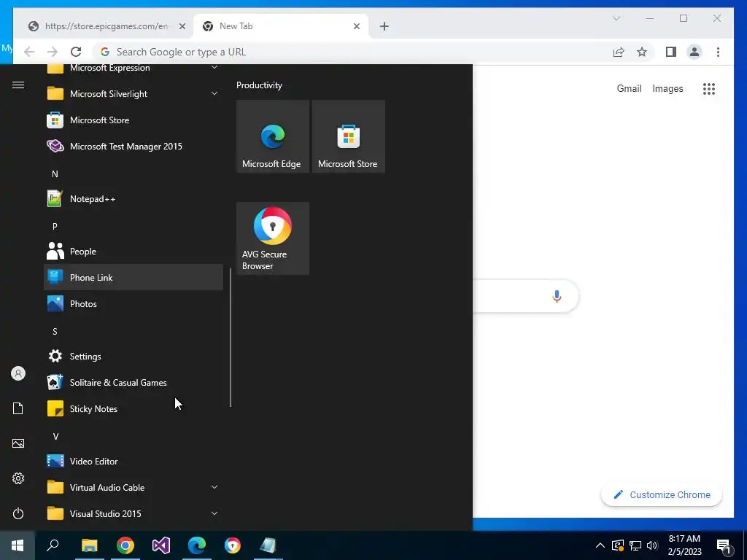Viewport: 747px width, 560px height.
Task: Expand the Microsoft Expression folder
Action: click(133, 68)
